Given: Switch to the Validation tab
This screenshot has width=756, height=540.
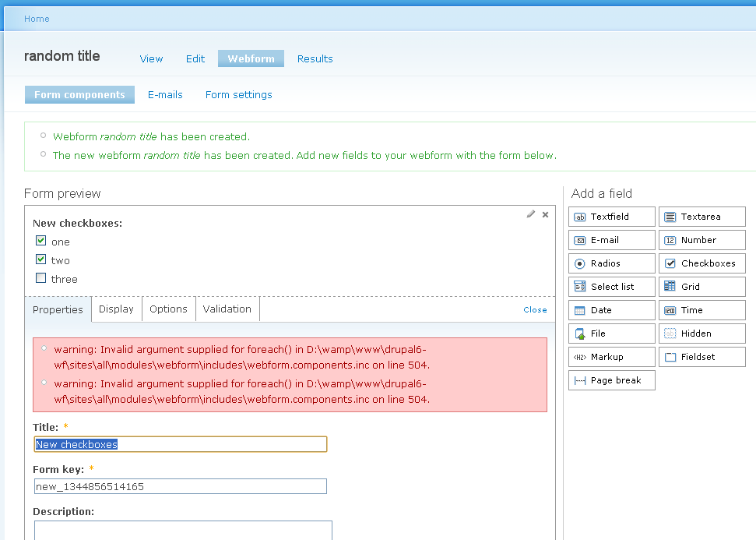Looking at the screenshot, I should click(x=227, y=309).
